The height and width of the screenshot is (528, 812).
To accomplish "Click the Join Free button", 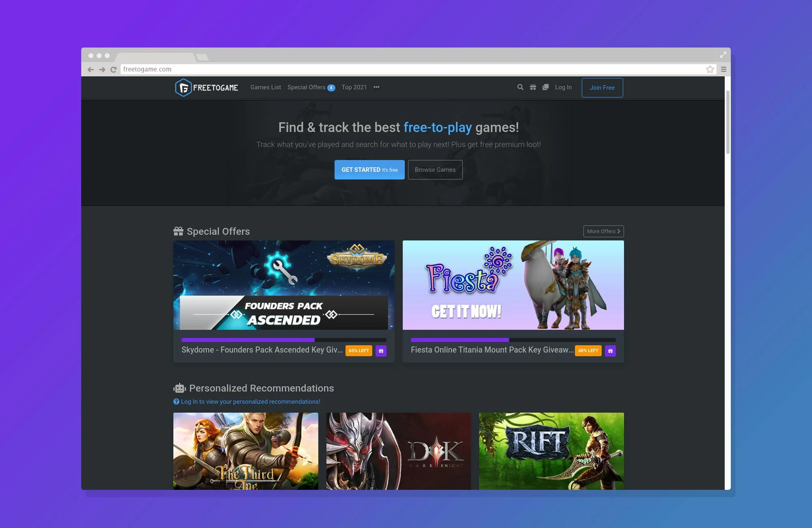I will 602,88.
